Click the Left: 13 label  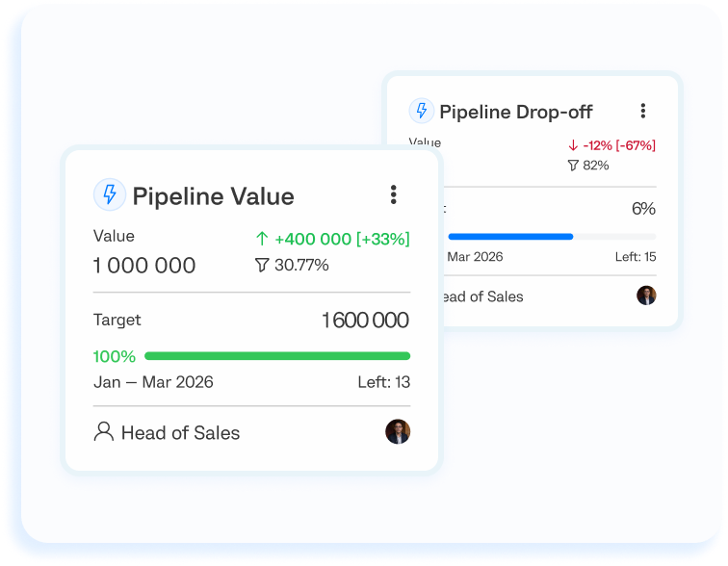pyautogui.click(x=384, y=382)
